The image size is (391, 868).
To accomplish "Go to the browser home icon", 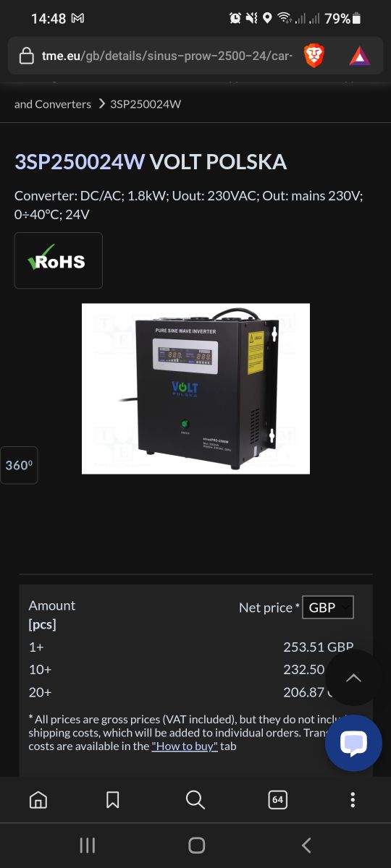I will [x=38, y=799].
